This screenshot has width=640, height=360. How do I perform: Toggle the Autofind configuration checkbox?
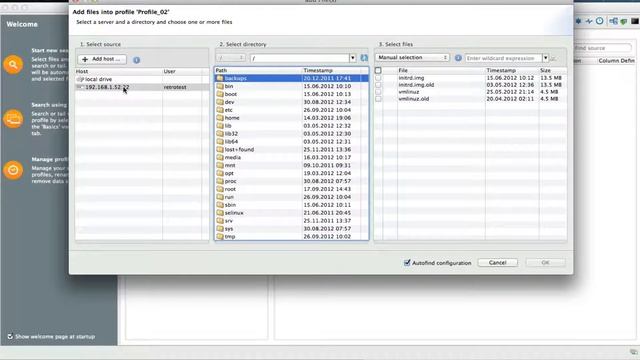(x=407, y=262)
